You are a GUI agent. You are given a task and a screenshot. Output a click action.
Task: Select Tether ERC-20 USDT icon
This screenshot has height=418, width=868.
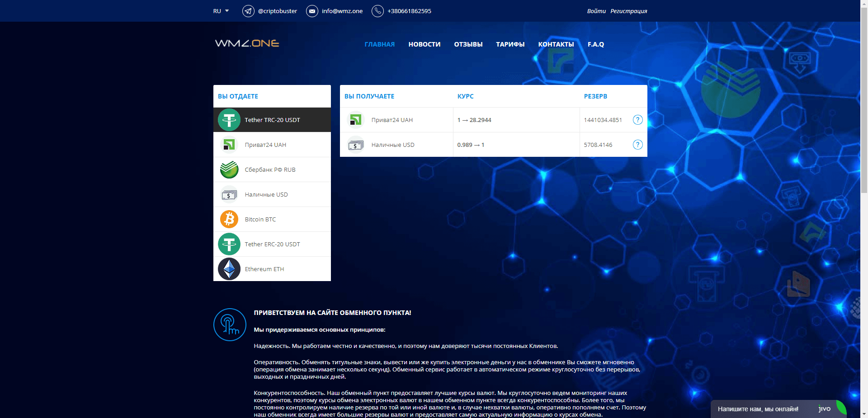click(x=229, y=244)
